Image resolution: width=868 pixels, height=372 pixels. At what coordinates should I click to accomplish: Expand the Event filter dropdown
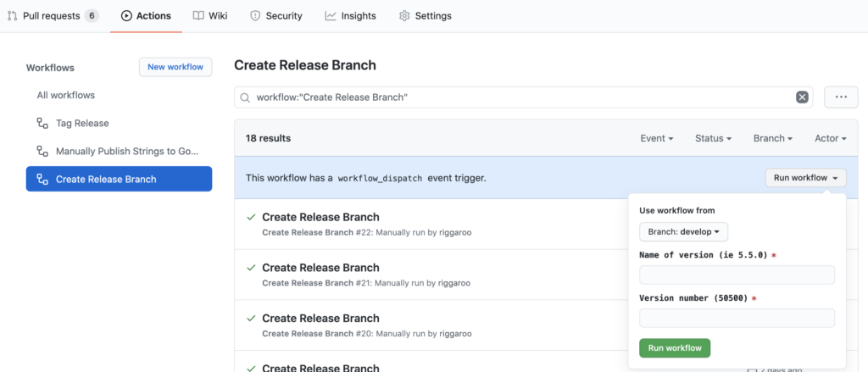point(657,138)
